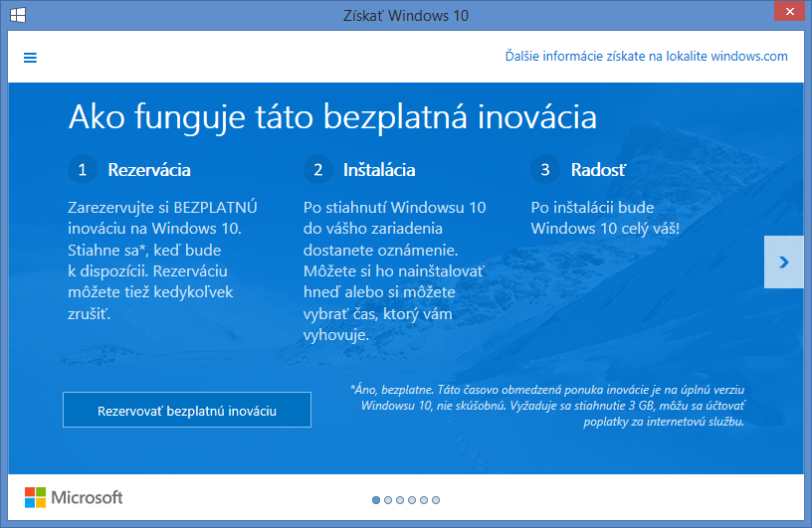Select the fifth page indicator dot
Image resolution: width=812 pixels, height=528 pixels.
tap(424, 500)
